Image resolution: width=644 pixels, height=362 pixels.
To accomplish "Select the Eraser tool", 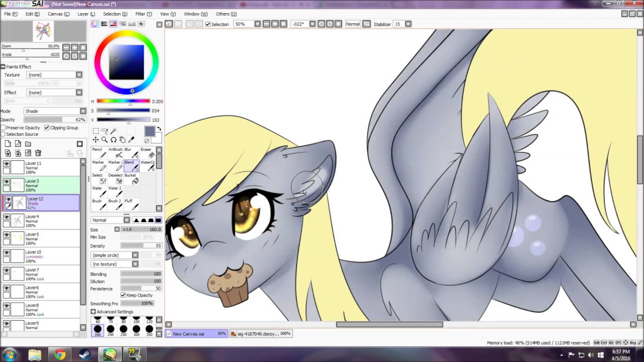I will [147, 153].
